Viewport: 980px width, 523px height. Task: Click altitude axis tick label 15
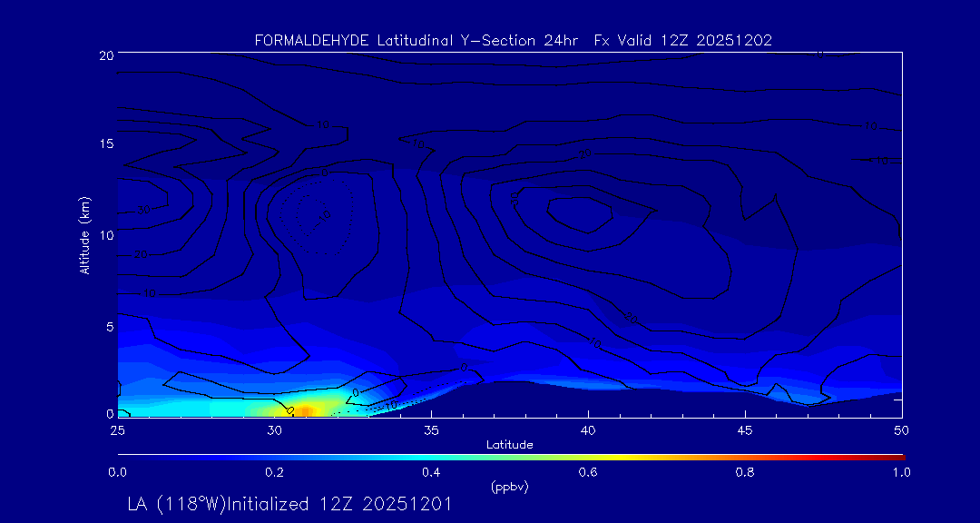tap(105, 143)
